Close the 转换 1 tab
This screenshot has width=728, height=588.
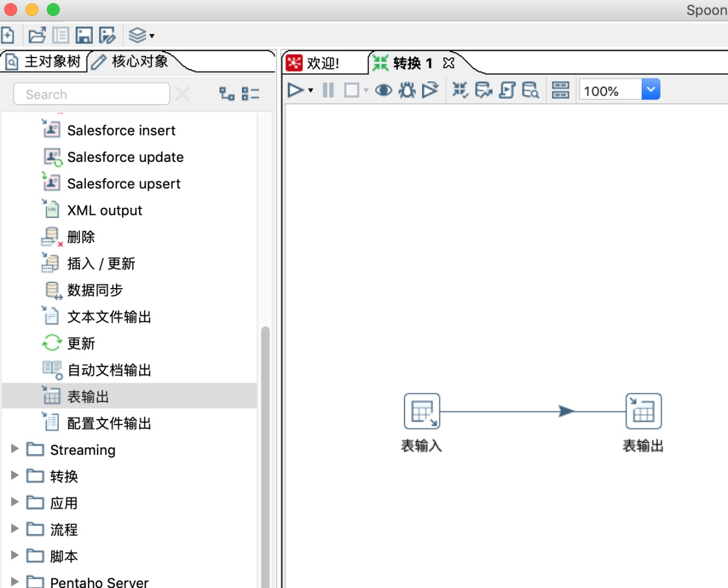pyautogui.click(x=449, y=63)
